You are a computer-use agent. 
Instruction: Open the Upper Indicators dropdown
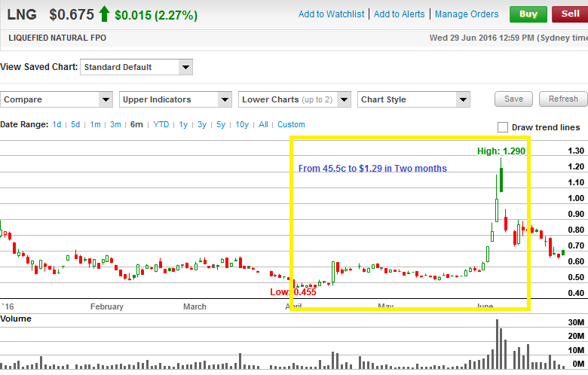pos(175,99)
